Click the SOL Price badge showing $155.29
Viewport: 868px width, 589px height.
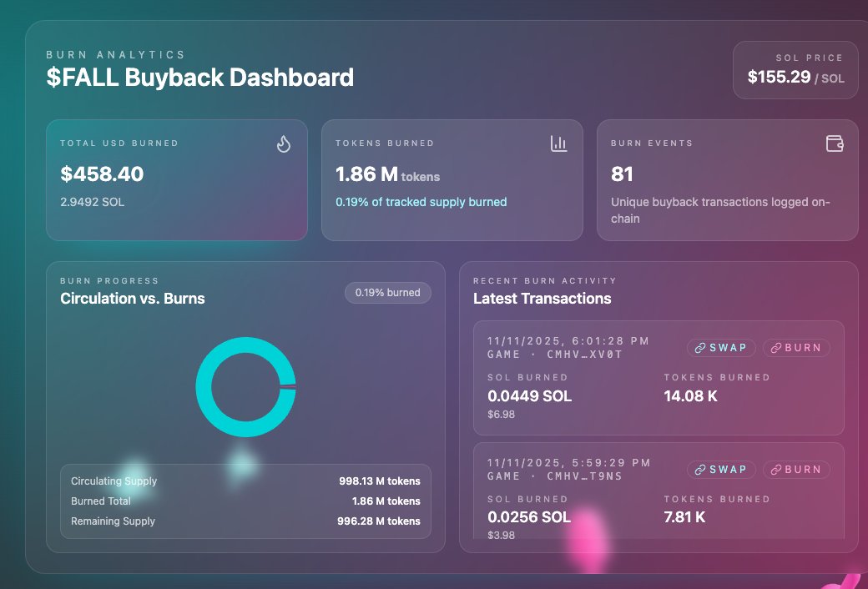coord(795,70)
